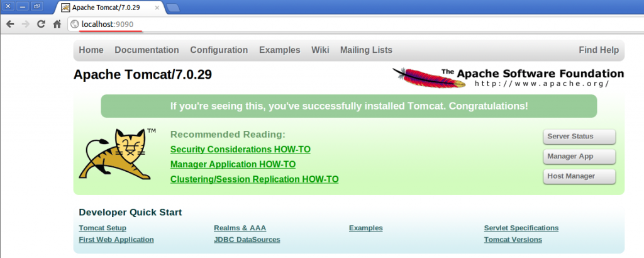Open Manager Application HOW-TO link
644x258 pixels.
233,164
